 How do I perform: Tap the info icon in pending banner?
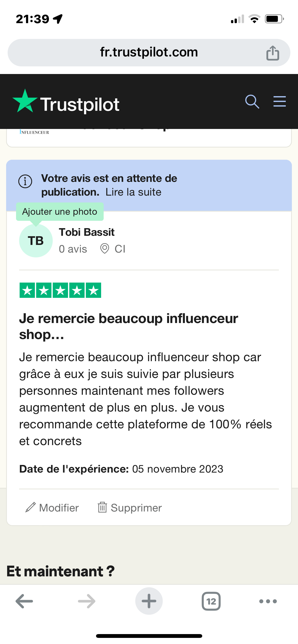click(x=25, y=181)
